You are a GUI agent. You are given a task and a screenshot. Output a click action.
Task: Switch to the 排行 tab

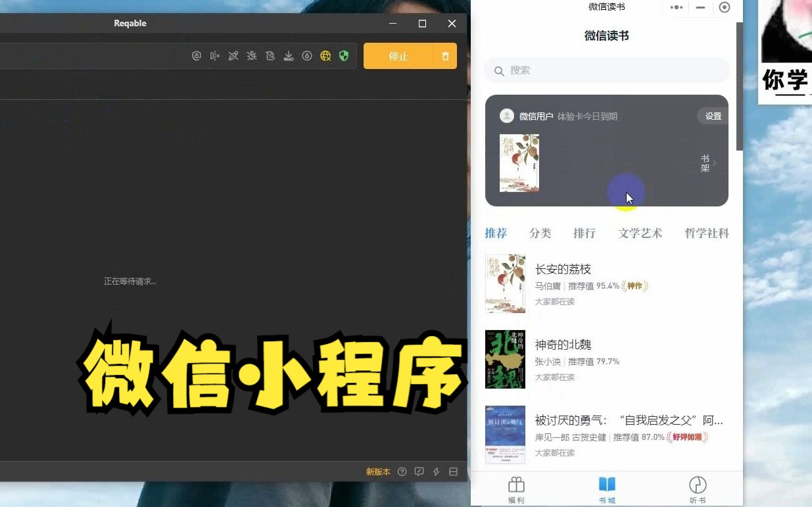point(584,233)
